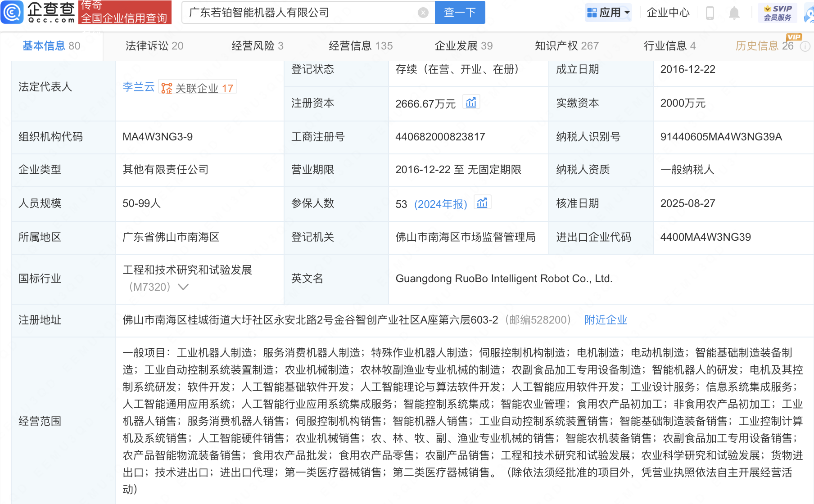The height and width of the screenshot is (504, 814).
Task: Open insured employees chart icon beside 53
Action: coord(483,203)
